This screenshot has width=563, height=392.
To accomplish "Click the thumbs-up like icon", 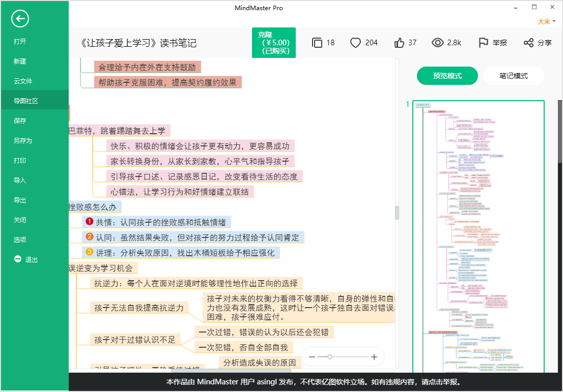I will [399, 43].
